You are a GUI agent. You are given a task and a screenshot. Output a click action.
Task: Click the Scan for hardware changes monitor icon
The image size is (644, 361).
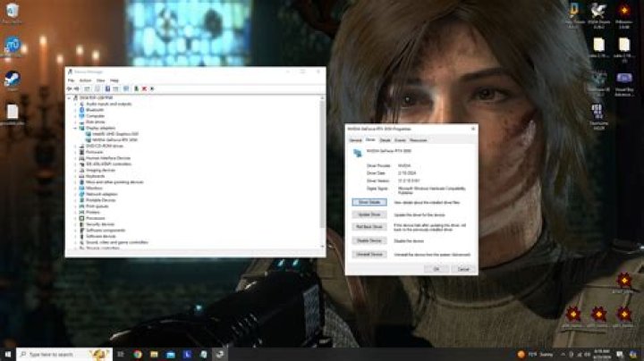tap(126, 88)
